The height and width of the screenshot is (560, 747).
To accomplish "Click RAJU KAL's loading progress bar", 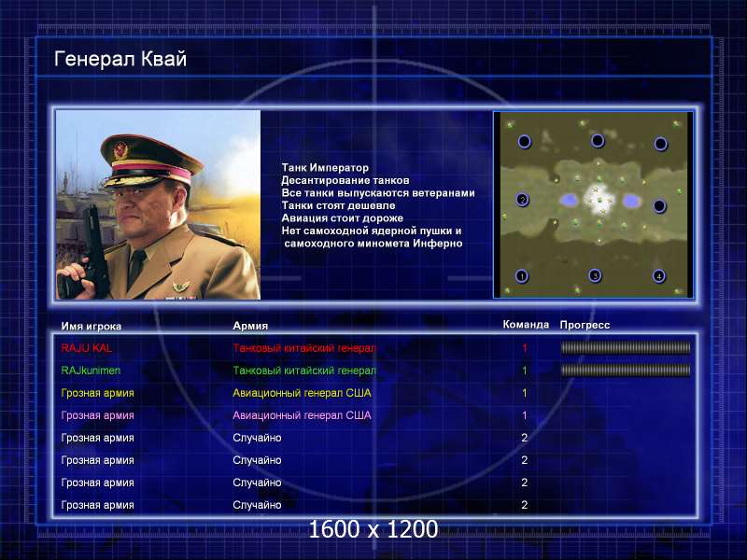I will pos(625,348).
